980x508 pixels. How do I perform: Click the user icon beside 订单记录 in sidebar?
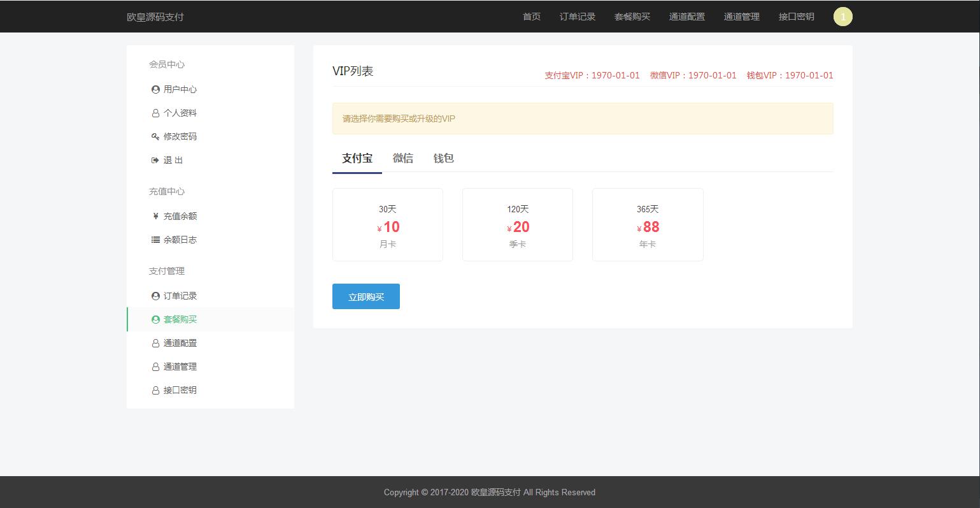pos(155,296)
